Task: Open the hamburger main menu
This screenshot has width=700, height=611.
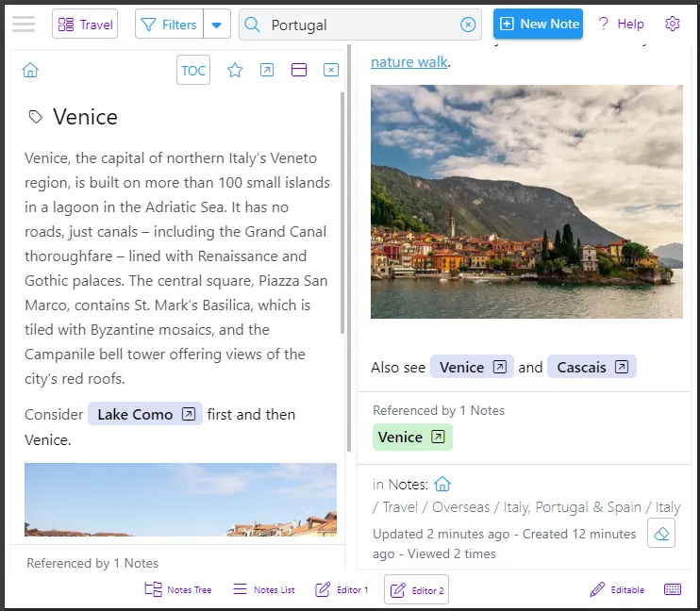Action: pyautogui.click(x=24, y=25)
